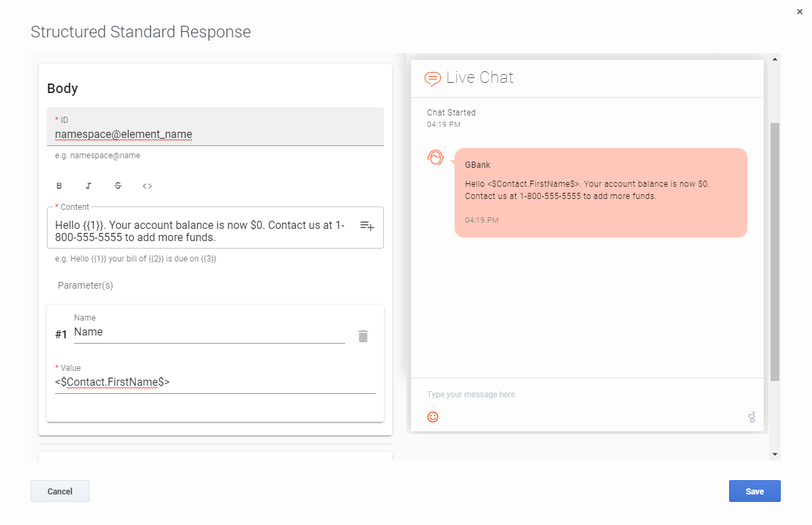
Task: Click the GBank agent avatar icon
Action: click(436, 158)
